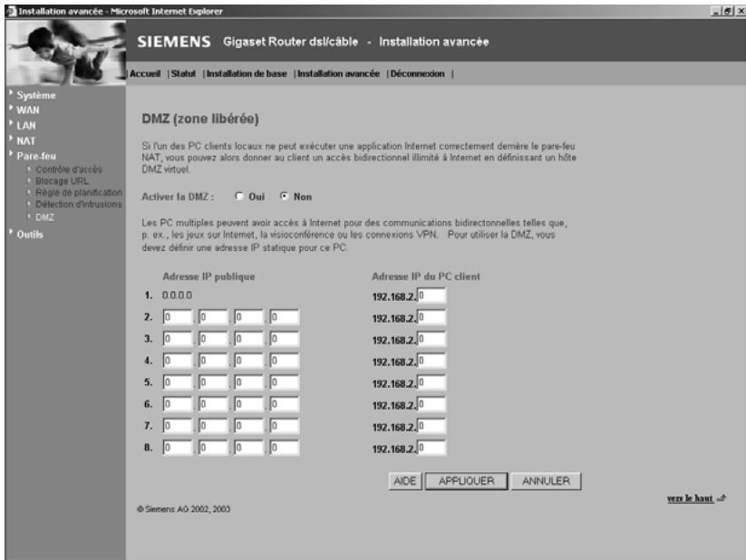Select the Non radio for Activer la DMZ
Image resolution: width=746 pixels, height=560 pixels.
(x=284, y=196)
